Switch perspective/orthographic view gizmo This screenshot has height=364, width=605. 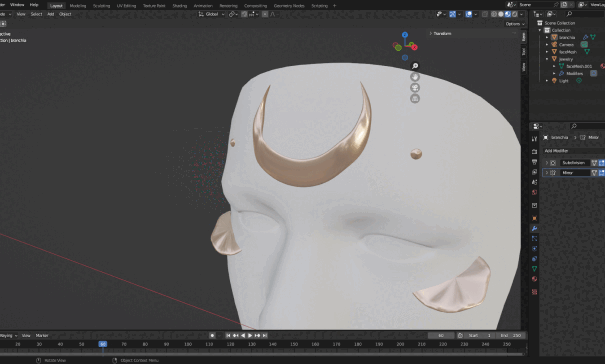415,98
